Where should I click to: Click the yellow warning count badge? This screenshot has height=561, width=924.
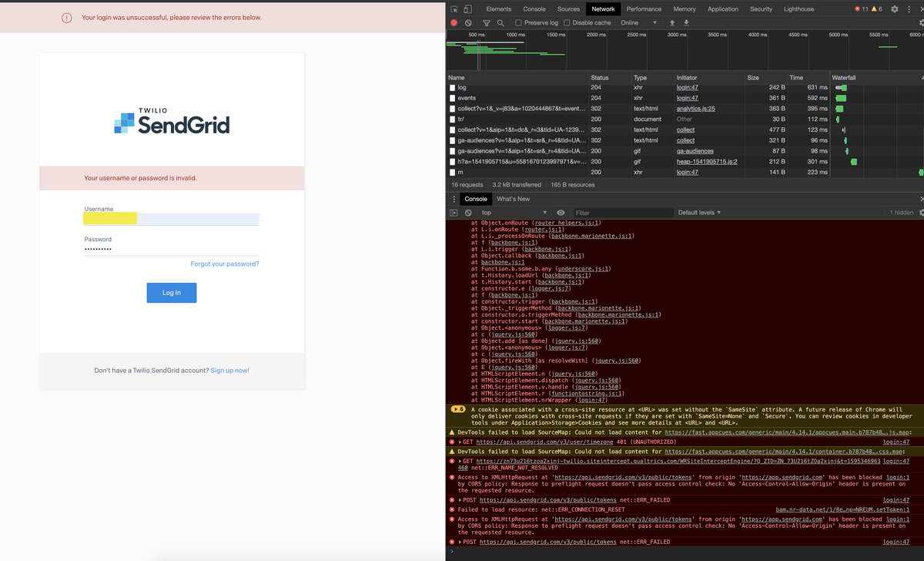pos(879,9)
